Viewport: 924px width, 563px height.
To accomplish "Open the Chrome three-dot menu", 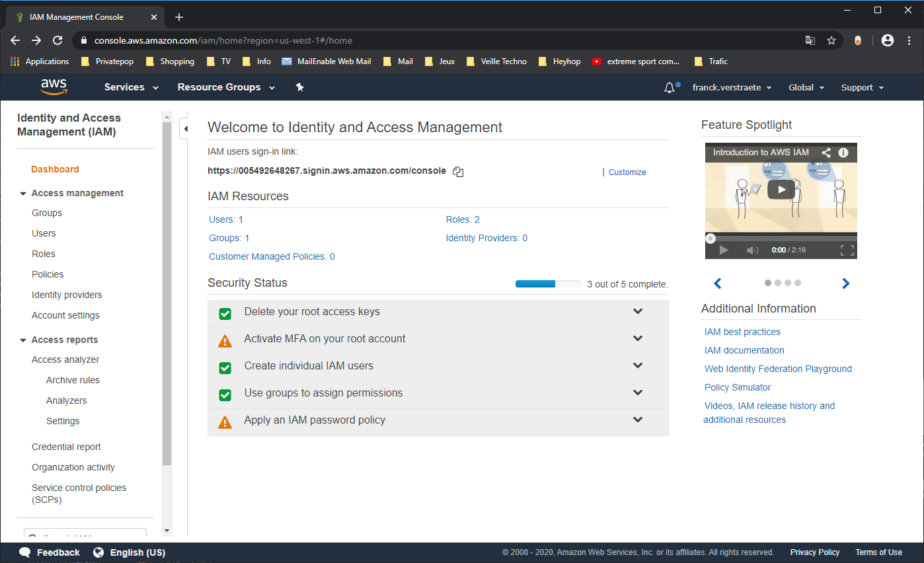I will coord(909,40).
